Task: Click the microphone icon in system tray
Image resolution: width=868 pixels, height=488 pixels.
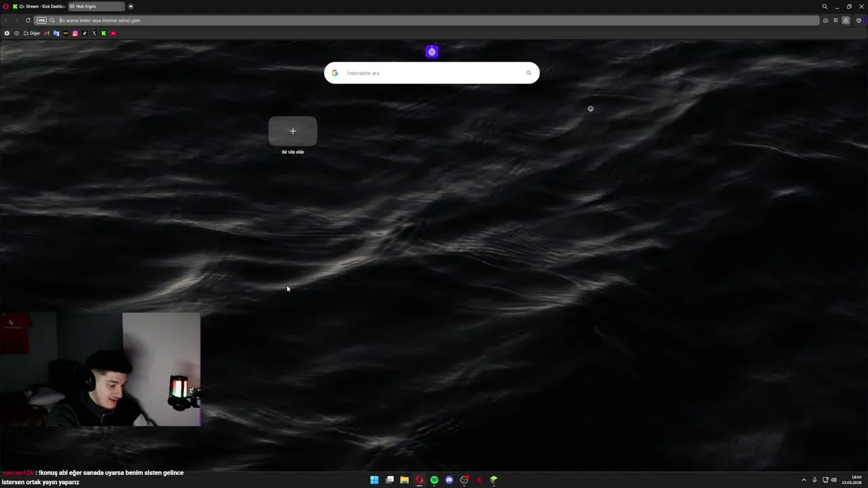Action: [814, 480]
